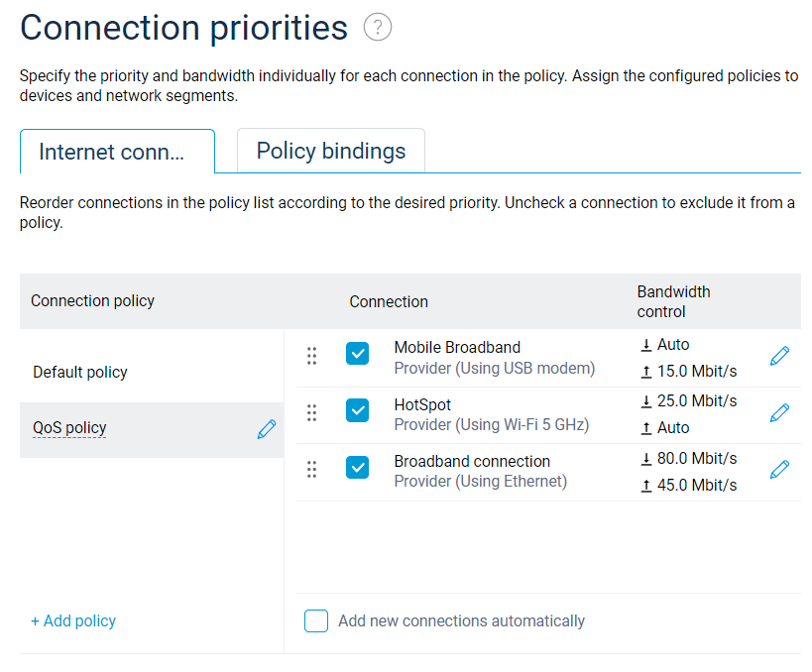
Task: Select the QoS policy row
Action: (139, 428)
